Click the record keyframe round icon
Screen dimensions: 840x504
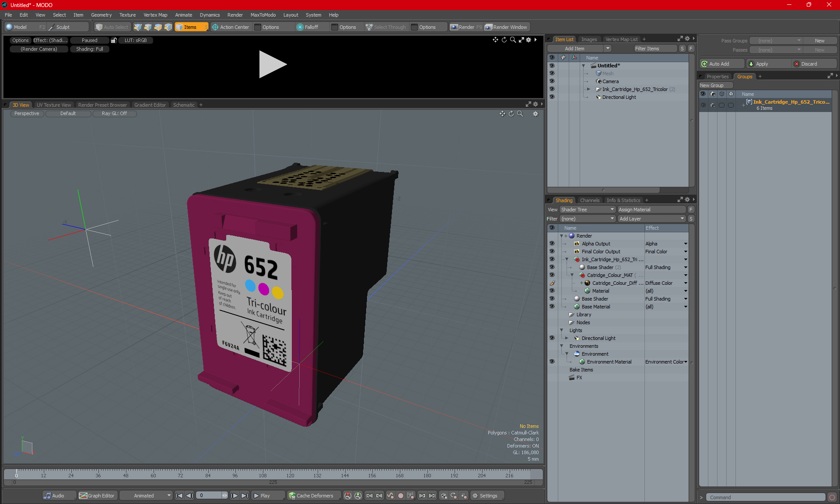pyautogui.click(x=400, y=496)
